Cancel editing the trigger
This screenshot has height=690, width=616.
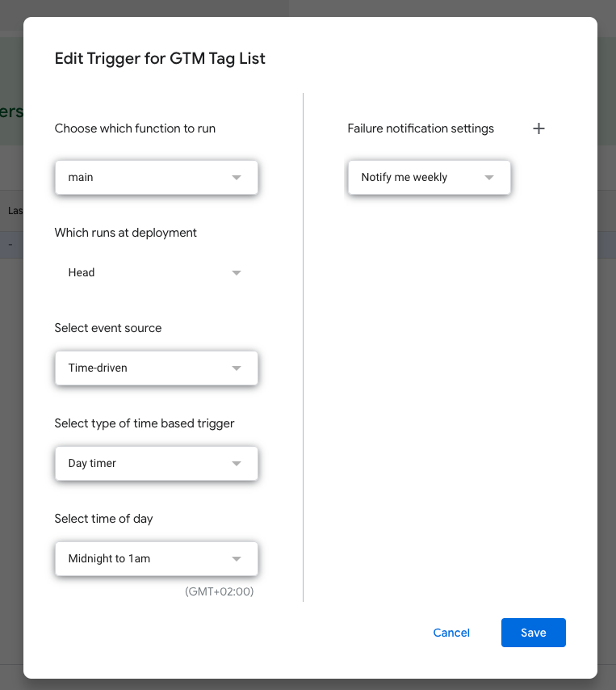point(451,633)
